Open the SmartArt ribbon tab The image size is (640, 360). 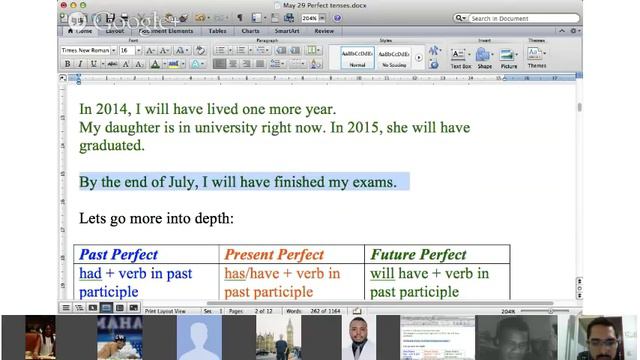287,31
